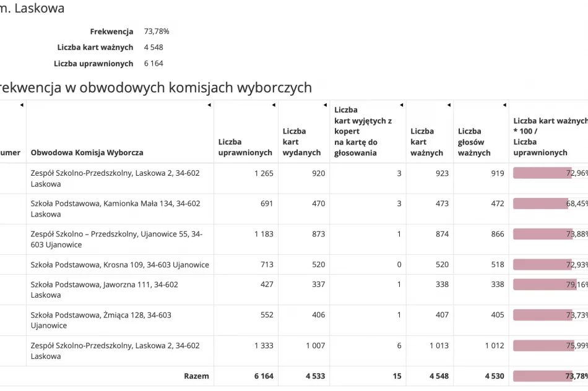Click the 79,16% turnout bar for Jaworzna

[x=545, y=284]
